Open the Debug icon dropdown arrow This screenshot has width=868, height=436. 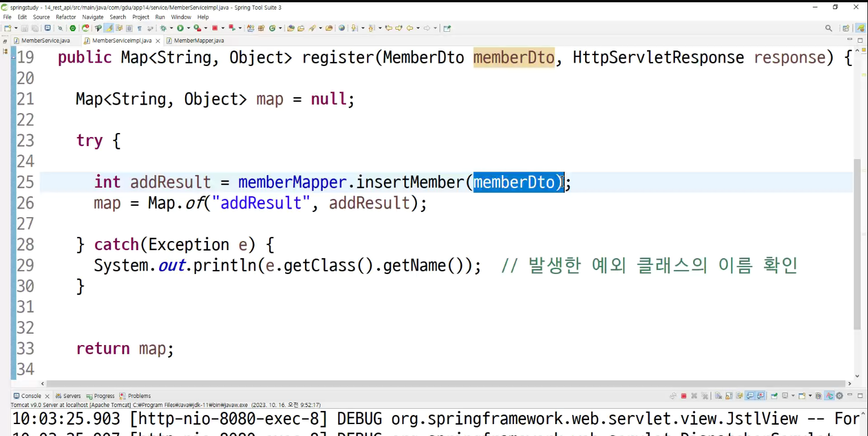tap(172, 28)
